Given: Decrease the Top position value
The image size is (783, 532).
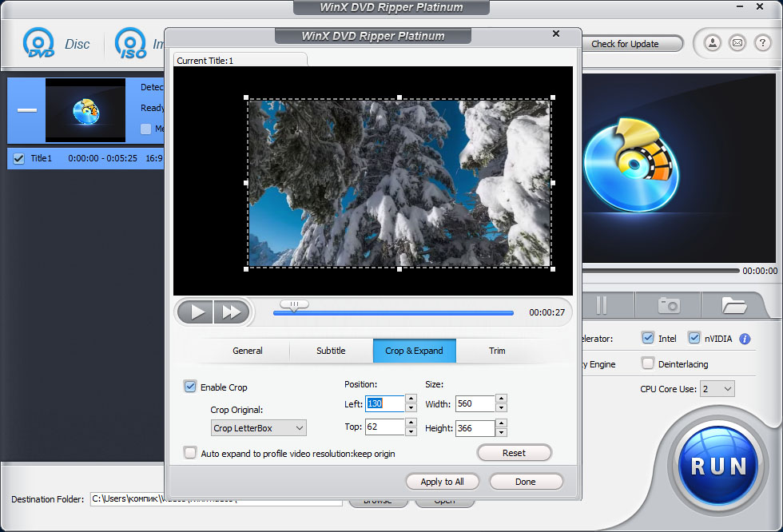Looking at the screenshot, I should (411, 431).
